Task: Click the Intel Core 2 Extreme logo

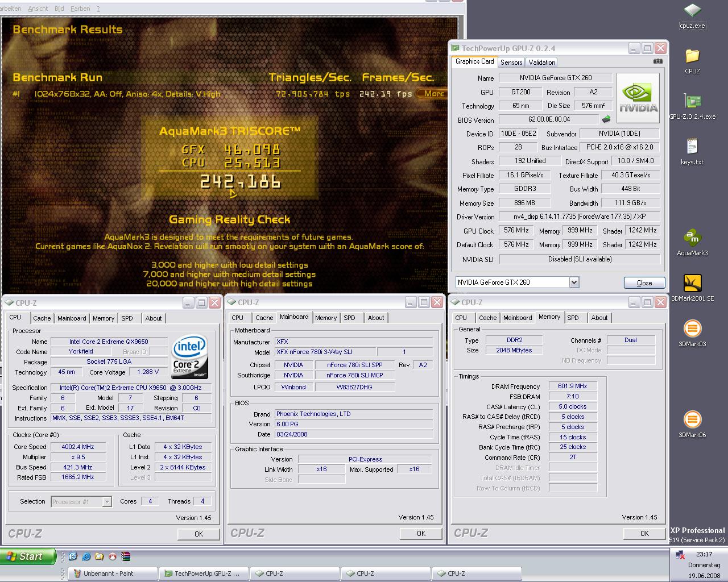Action: [x=189, y=357]
